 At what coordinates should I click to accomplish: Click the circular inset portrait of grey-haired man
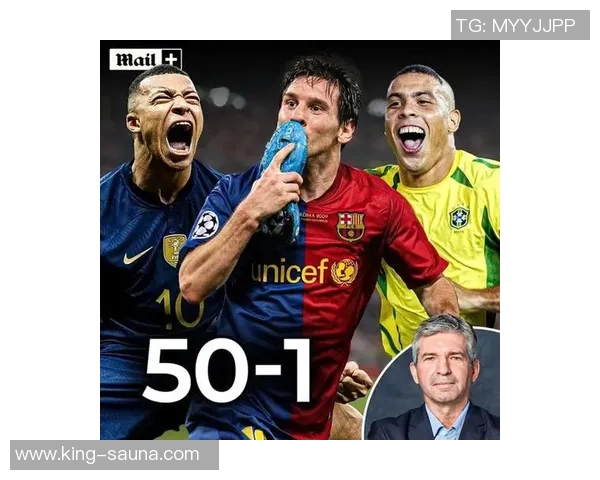pyautogui.click(x=432, y=383)
